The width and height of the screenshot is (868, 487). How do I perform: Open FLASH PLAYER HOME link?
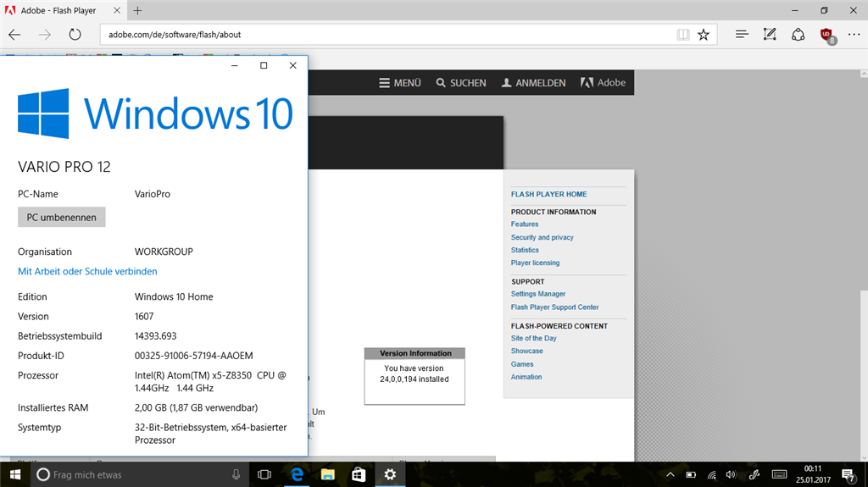click(x=548, y=194)
